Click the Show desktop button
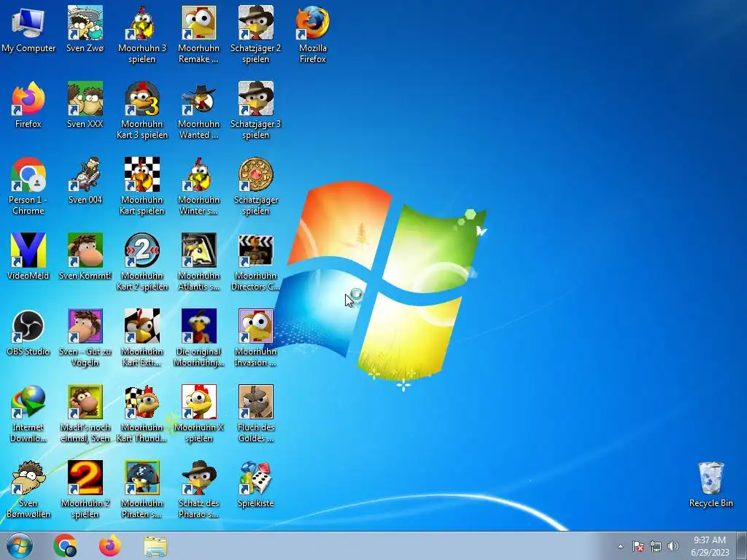Screen dimensions: 747x560 [x=741, y=546]
